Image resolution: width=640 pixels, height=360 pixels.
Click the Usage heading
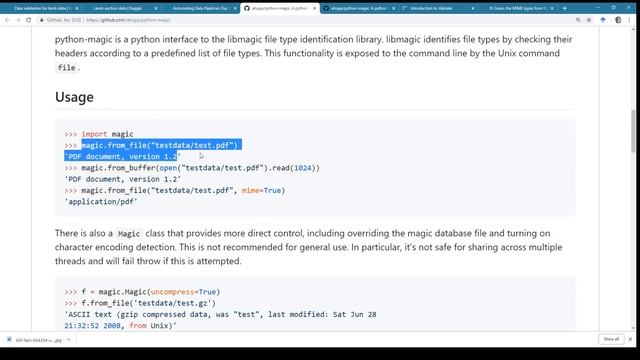pyautogui.click(x=74, y=97)
